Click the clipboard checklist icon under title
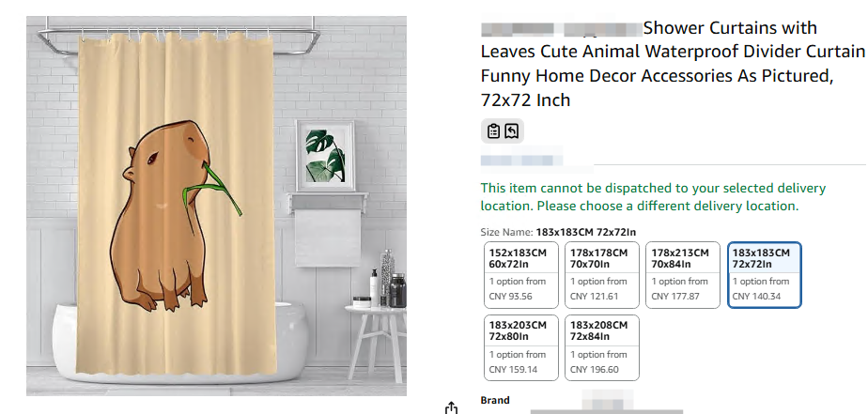Viewport: 868px width, 414px height. (493, 131)
